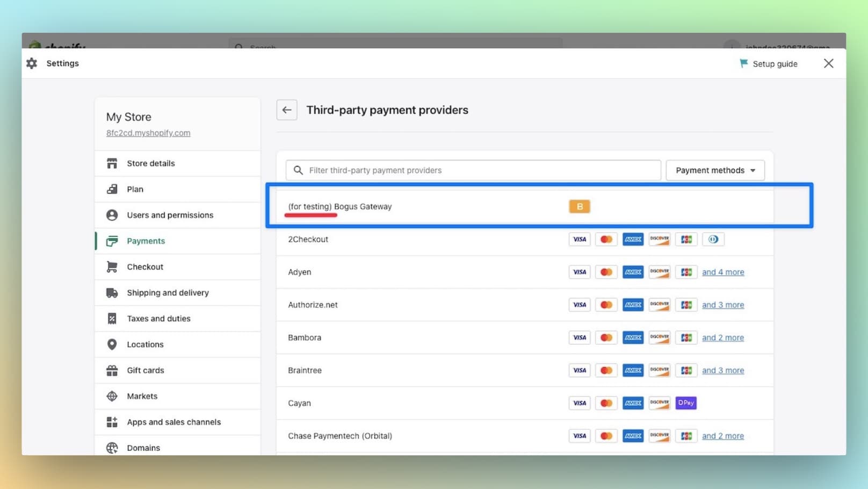Click the Store details storefront icon

tap(112, 163)
